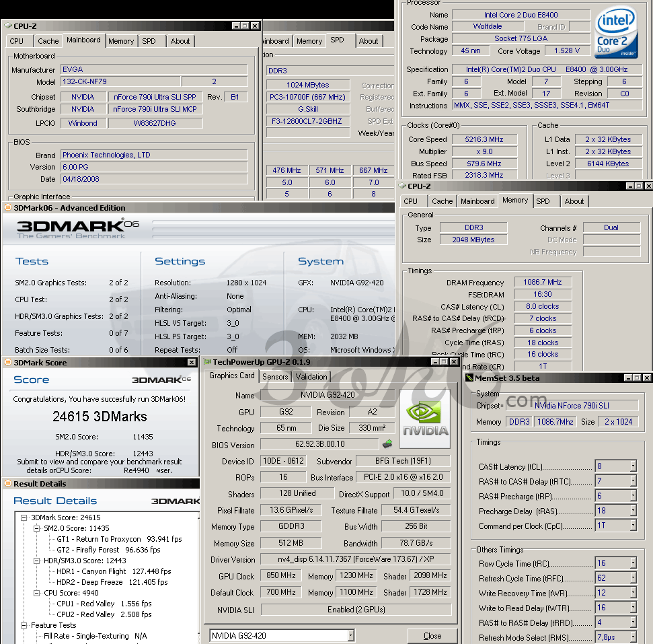653x644 pixels.
Task: Open the Refresh Mode Select dropdown
Action: pyautogui.click(x=633, y=637)
